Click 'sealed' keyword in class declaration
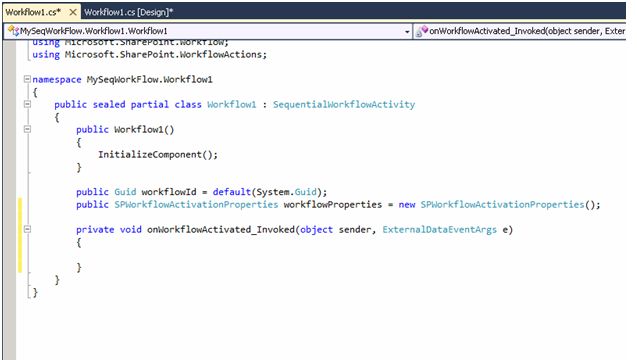 pos(109,104)
